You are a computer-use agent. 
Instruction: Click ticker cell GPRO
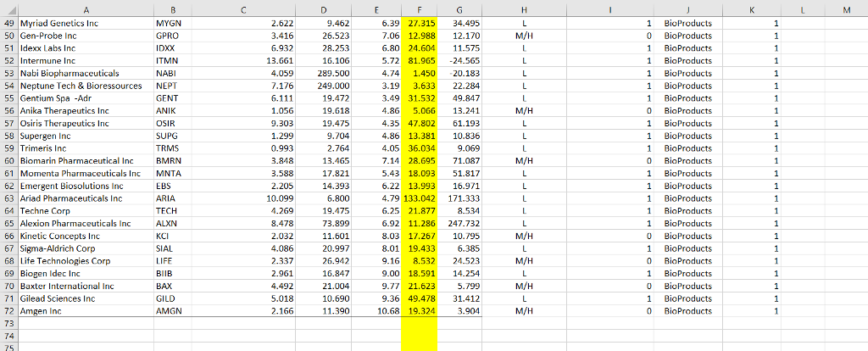coord(173,36)
